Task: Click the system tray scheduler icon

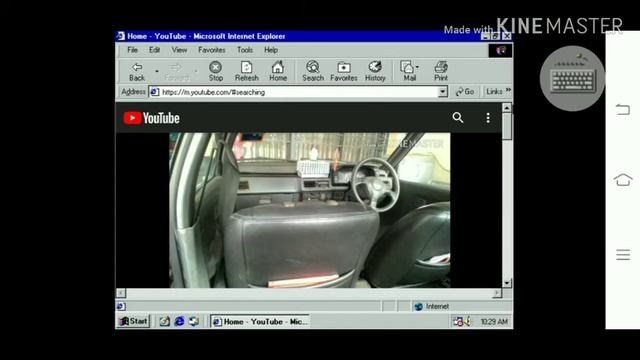Action: click(458, 322)
